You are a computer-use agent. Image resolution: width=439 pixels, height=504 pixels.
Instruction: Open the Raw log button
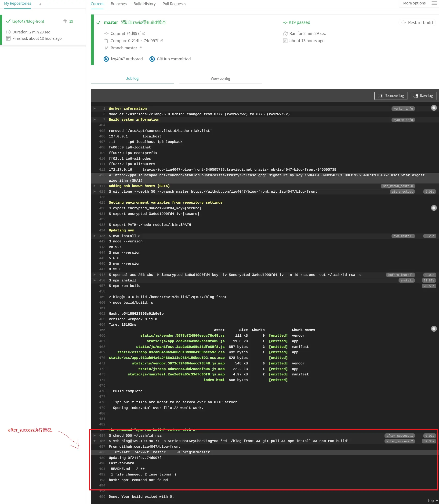[x=423, y=96]
